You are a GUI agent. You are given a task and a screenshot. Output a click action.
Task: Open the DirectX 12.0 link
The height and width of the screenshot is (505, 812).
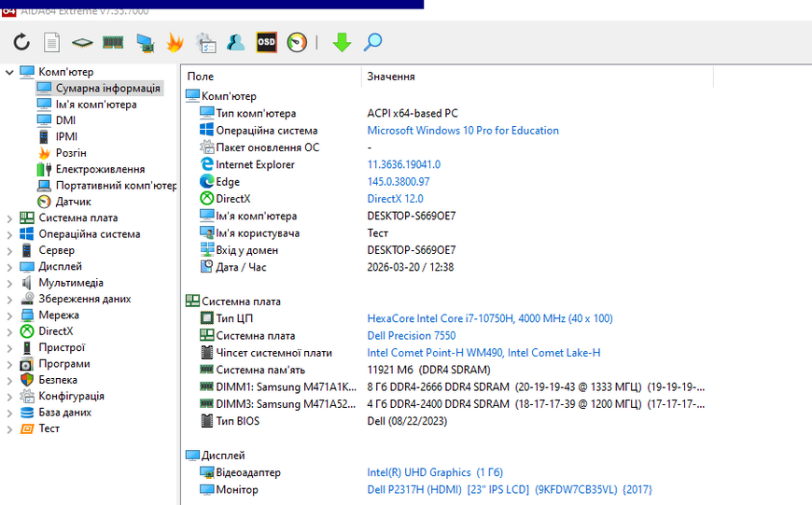pyautogui.click(x=395, y=199)
